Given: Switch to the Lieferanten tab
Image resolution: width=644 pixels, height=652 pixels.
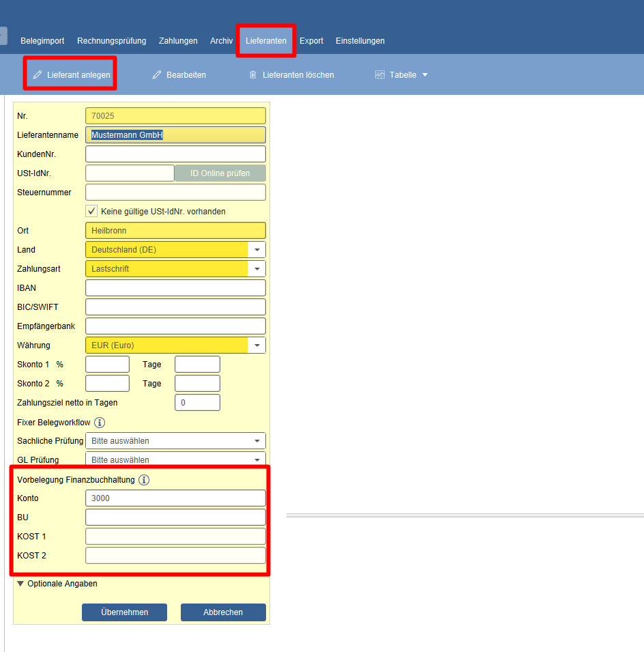Looking at the screenshot, I should click(x=266, y=41).
